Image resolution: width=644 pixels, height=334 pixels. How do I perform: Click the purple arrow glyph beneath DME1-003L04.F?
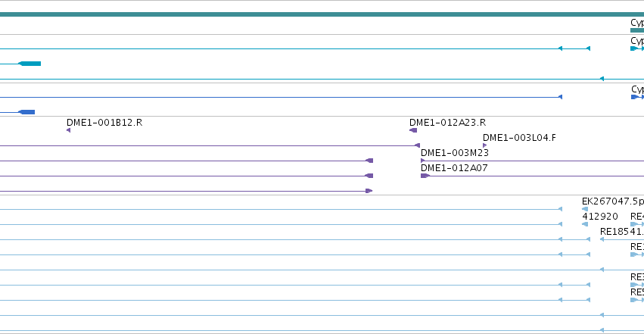(485, 145)
